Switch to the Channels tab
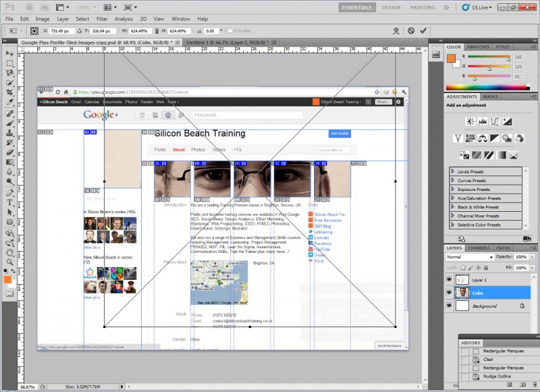Image resolution: width=540 pixels, height=392 pixels. [x=479, y=248]
